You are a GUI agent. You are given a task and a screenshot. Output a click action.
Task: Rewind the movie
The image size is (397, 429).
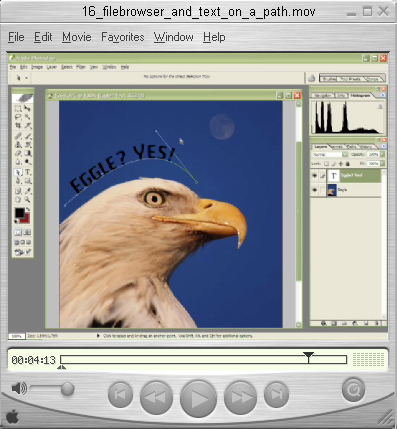pos(156,397)
